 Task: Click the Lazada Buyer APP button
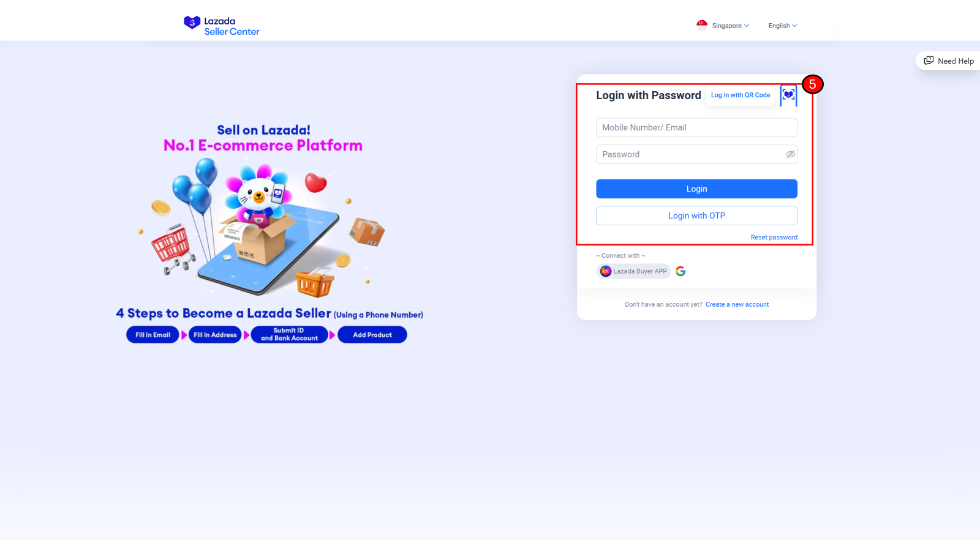pos(634,271)
